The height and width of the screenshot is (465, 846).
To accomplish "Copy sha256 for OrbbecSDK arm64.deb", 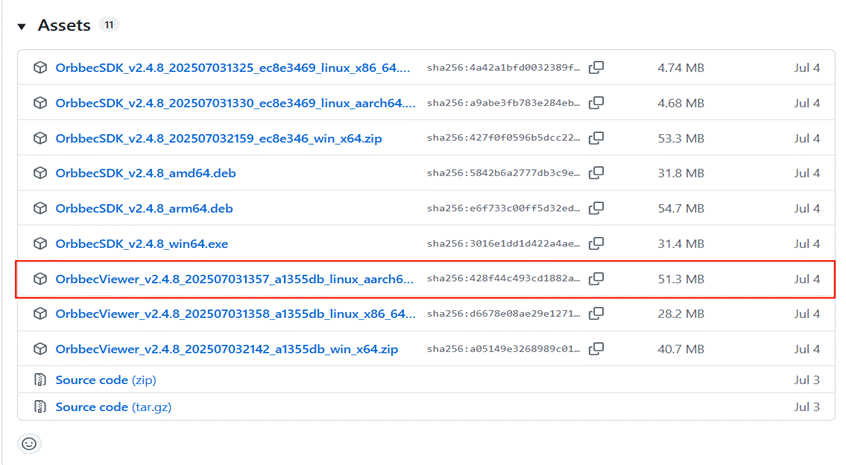I will click(596, 208).
